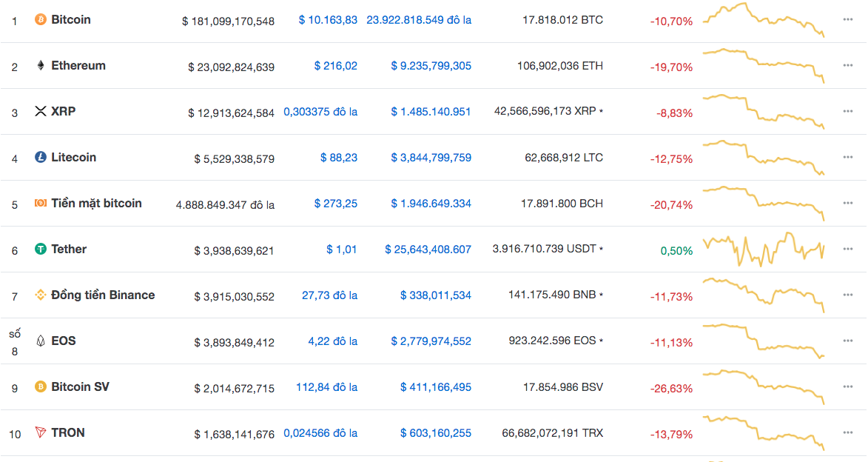Click the Tiền mặt bitcoin name link

(x=96, y=204)
